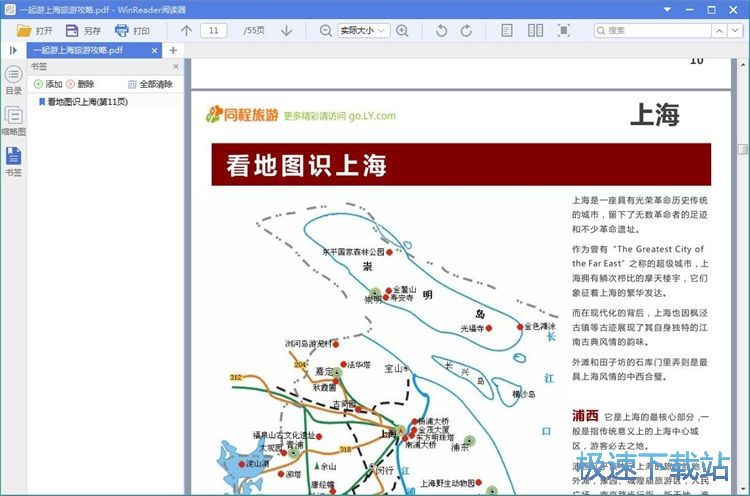Enter full screen mode
750x496 pixels.
coord(564,30)
